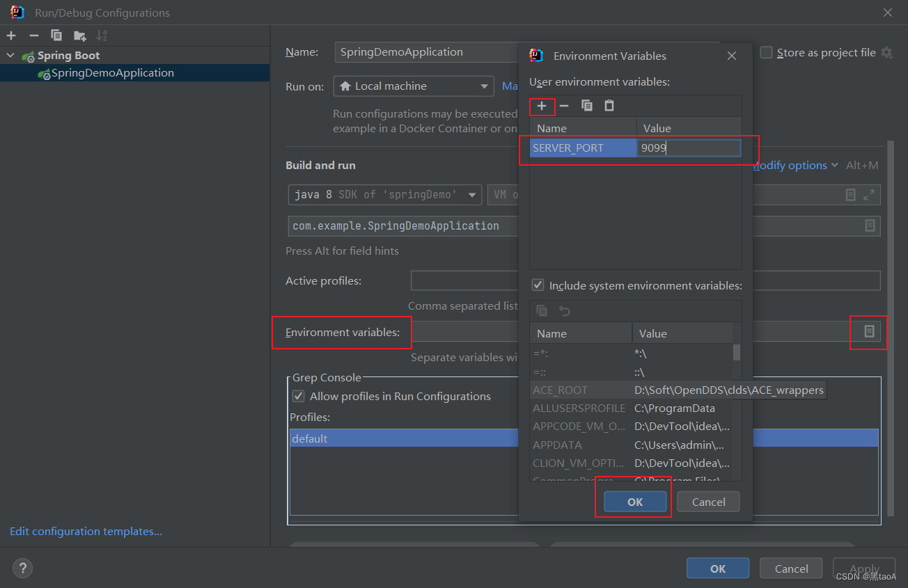Image resolution: width=908 pixels, height=588 pixels.
Task: Paste environment variables from clipboard icon
Action: pos(609,106)
